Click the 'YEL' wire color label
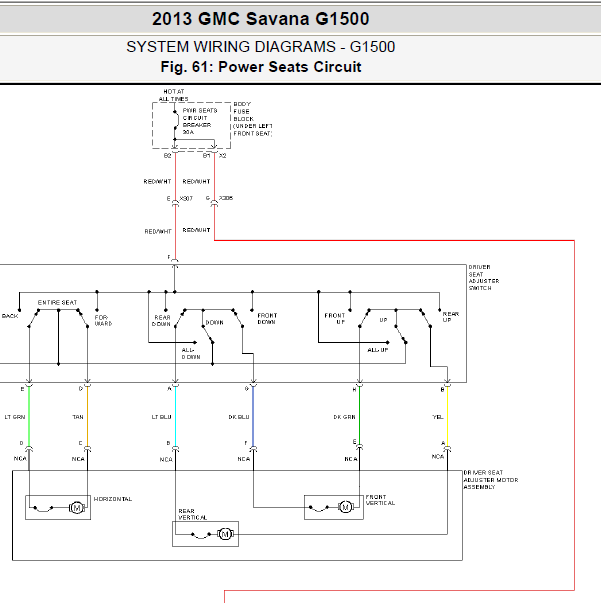 coord(438,417)
